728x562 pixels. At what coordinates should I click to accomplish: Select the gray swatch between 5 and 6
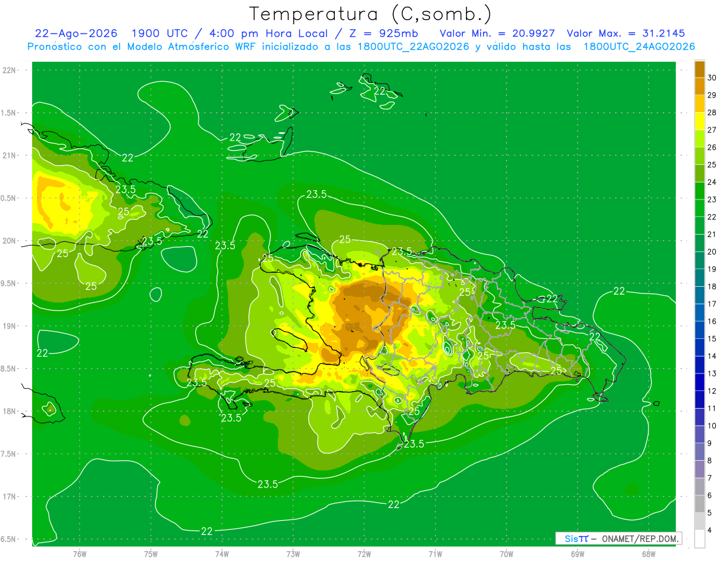[699, 504]
